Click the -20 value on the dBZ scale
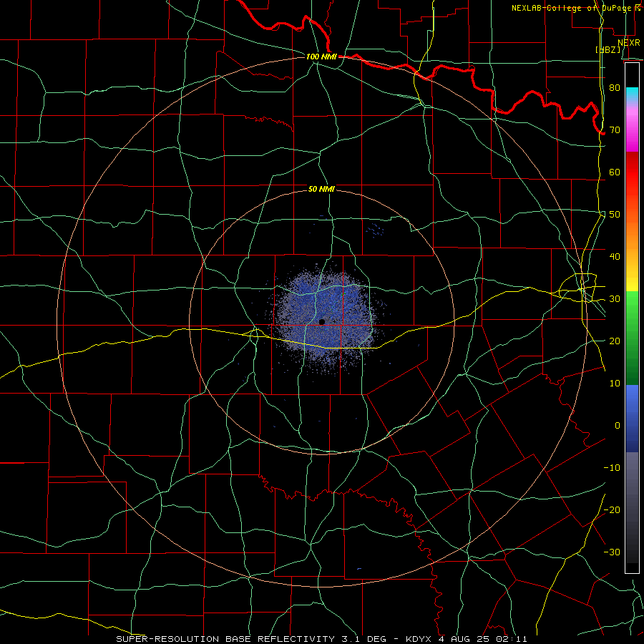 point(612,509)
